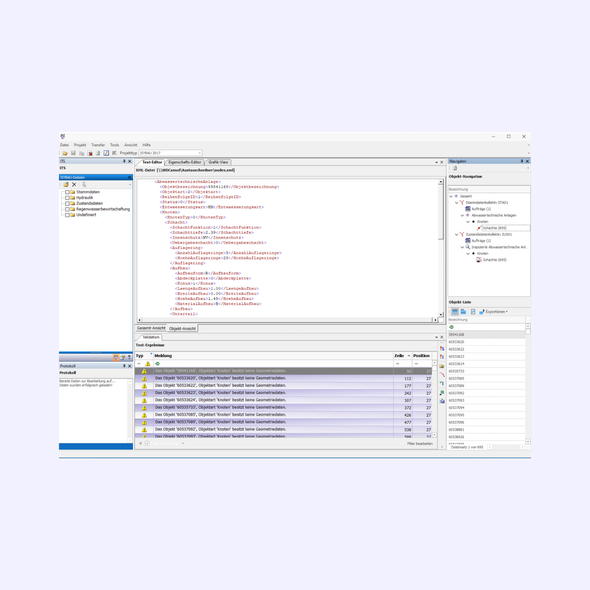The height and width of the screenshot is (590, 590).
Task: Click green filter icon in Objekt-Liste
Action: [452, 327]
